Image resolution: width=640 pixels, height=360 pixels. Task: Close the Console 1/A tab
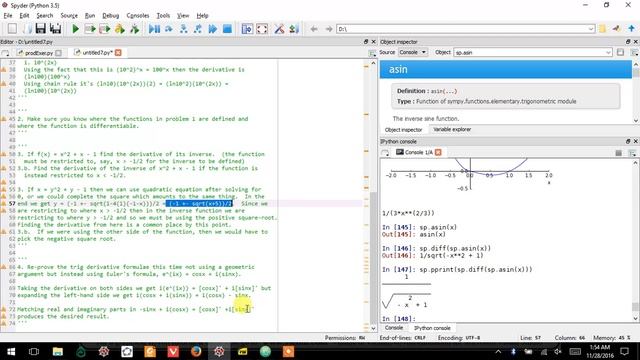tap(438, 152)
